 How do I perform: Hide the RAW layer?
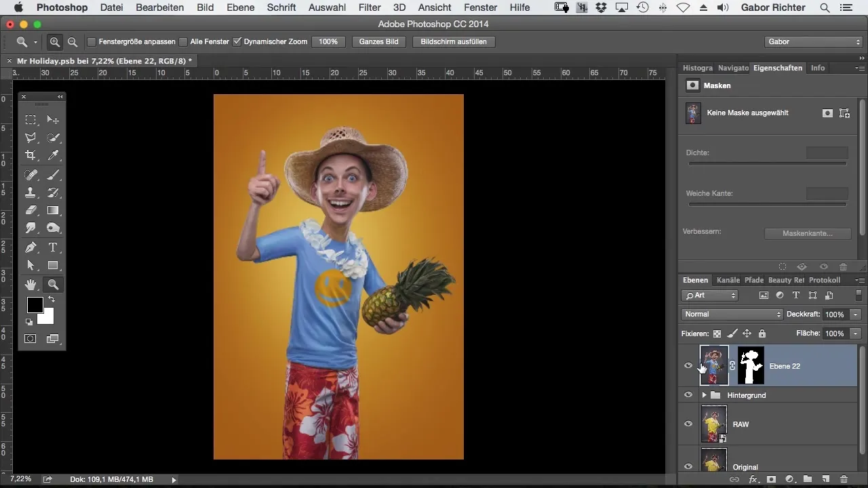(688, 424)
